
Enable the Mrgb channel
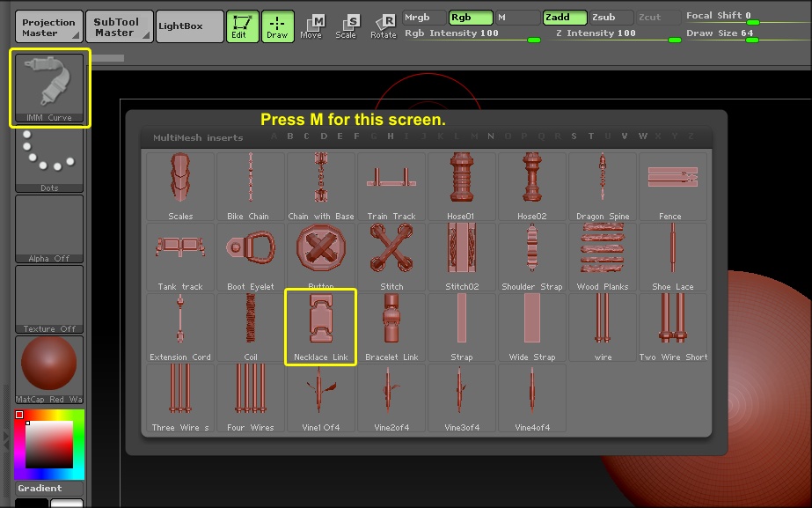pos(424,18)
